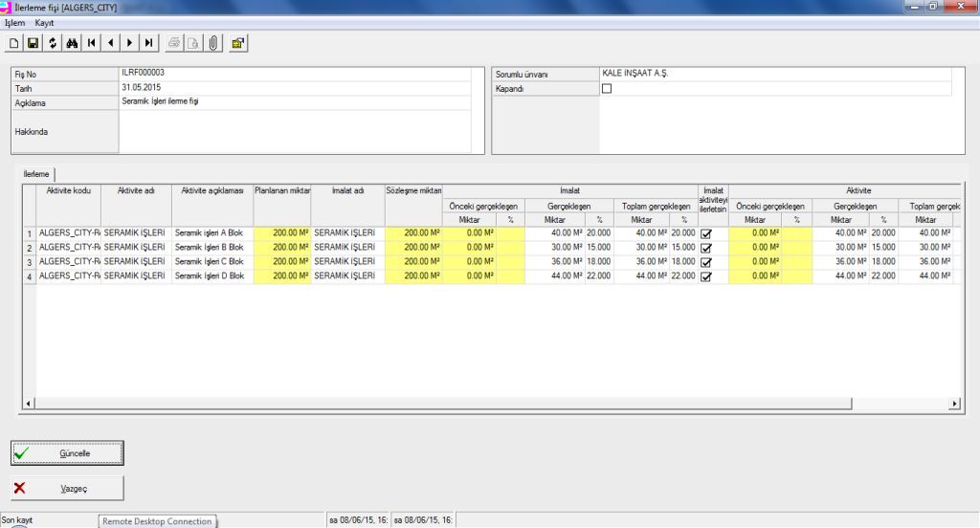Uncheck the İmalat aktiviteyi ilerletsin box in row 1
Image resolution: width=980 pixels, height=528 pixels.
(707, 233)
